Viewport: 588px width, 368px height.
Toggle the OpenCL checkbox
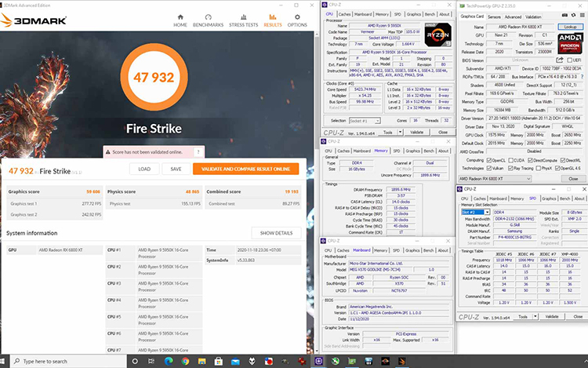click(489, 160)
